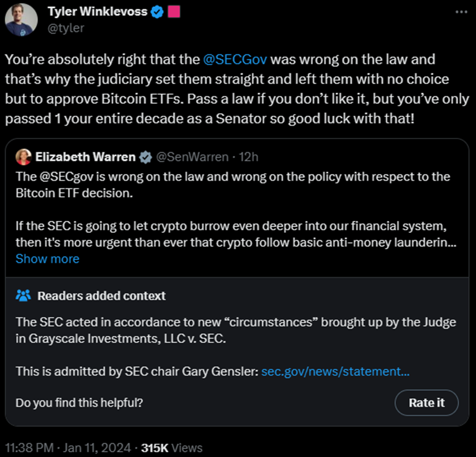Image resolution: width=476 pixels, height=457 pixels.
Task: Open the 315K Views count
Action: pos(171,448)
